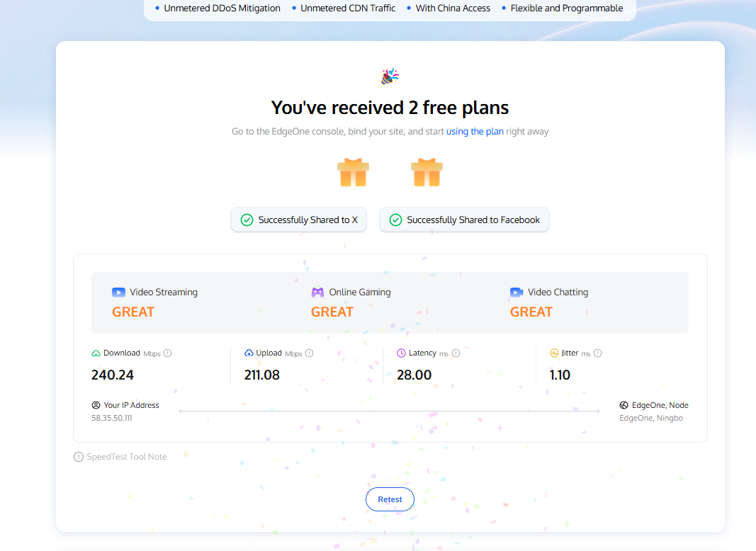Click the Successfully Shared to X button
756x551 pixels.
point(299,220)
